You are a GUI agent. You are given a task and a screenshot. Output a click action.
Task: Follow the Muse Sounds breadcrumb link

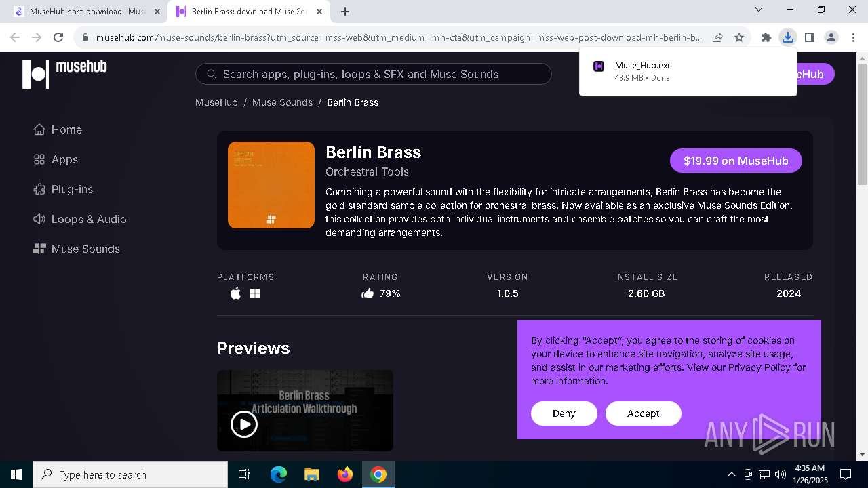(282, 102)
